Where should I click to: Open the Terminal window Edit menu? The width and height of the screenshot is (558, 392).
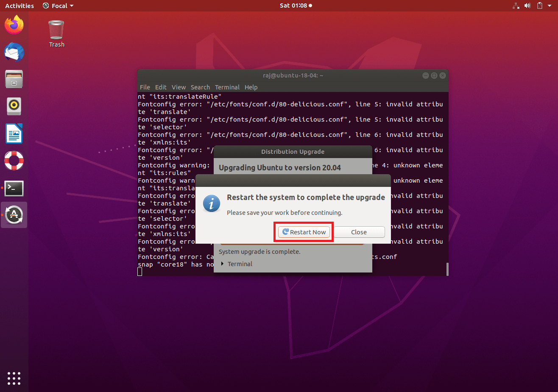(161, 87)
